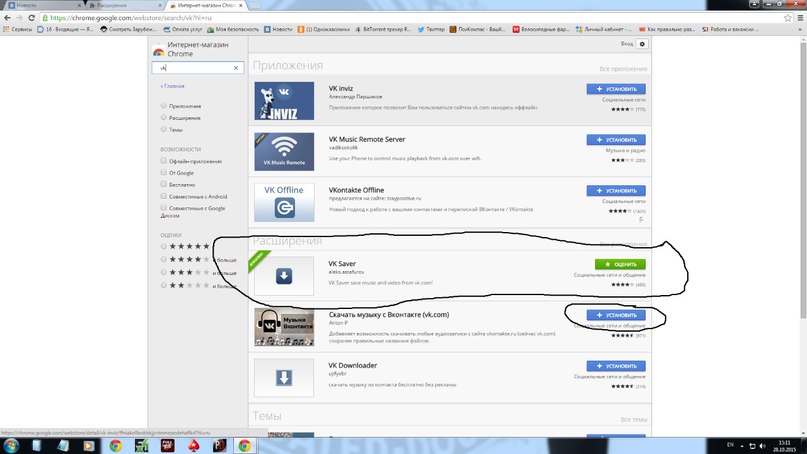807x454 pixels.
Task: Open the Оплата услуг bookmark
Action: coord(183,29)
